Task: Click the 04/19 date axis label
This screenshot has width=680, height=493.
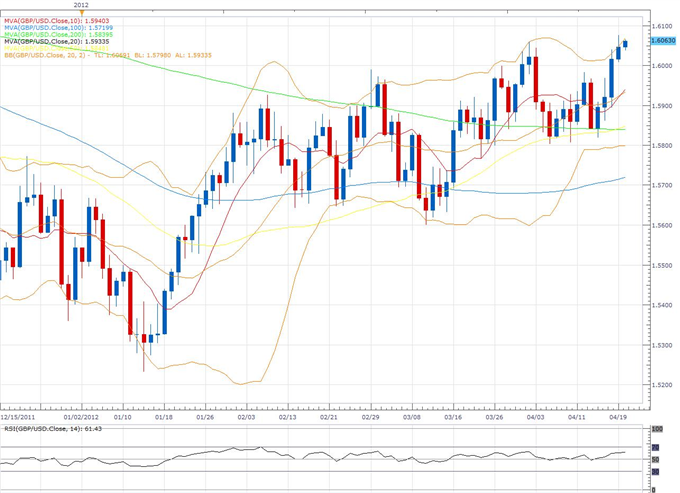Action: [618, 417]
